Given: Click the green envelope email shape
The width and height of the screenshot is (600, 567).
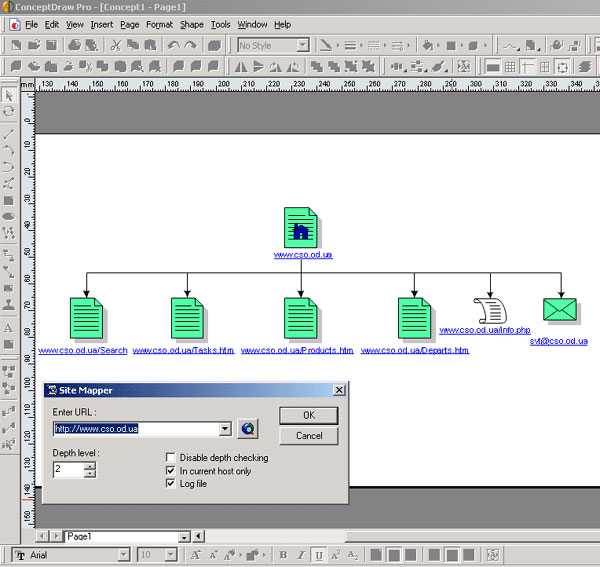Looking at the screenshot, I should click(560, 310).
